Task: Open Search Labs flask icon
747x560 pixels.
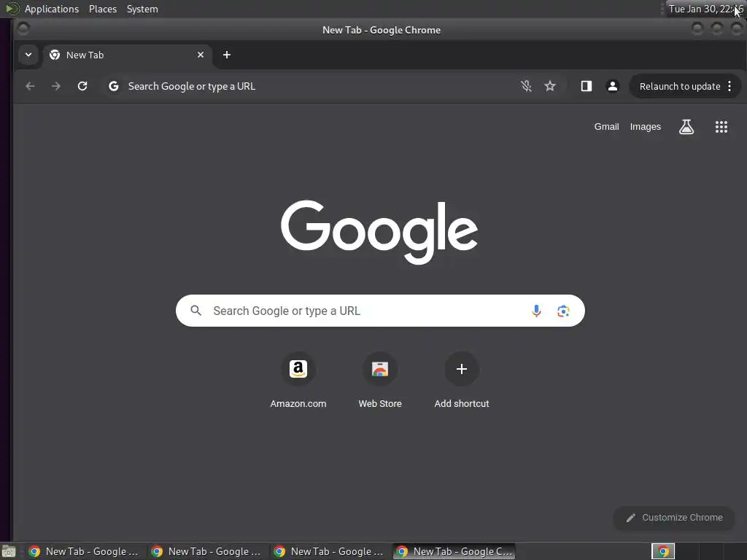Action: (x=686, y=127)
